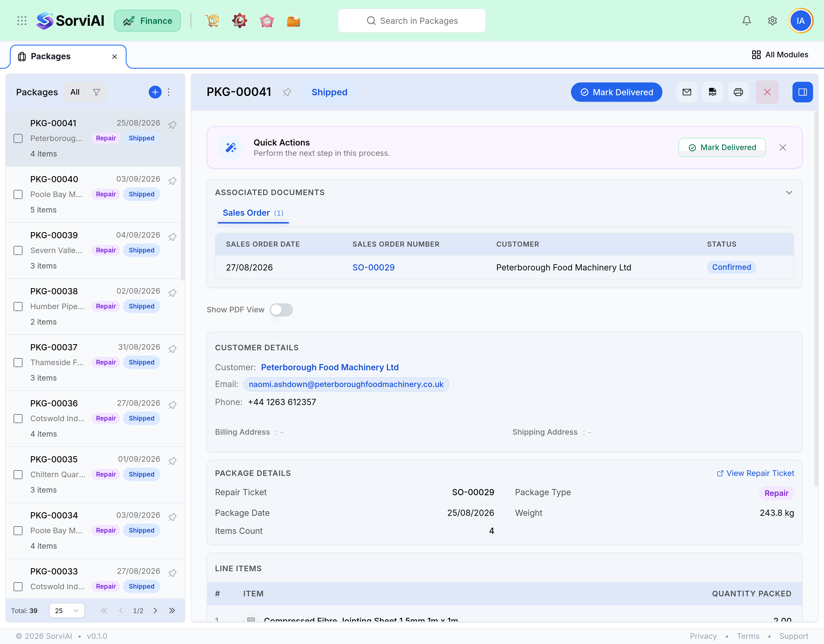Click the naomi.ashdown email address
This screenshot has width=824, height=644.
coord(346,384)
